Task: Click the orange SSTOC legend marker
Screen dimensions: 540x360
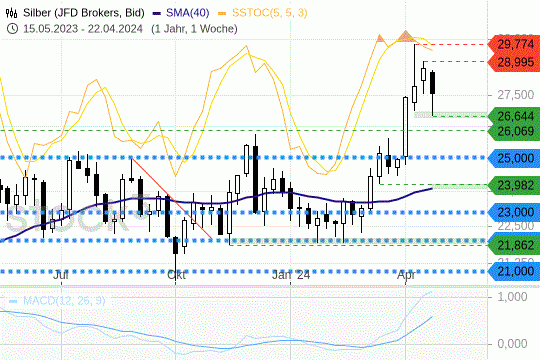Action: pyautogui.click(x=222, y=13)
